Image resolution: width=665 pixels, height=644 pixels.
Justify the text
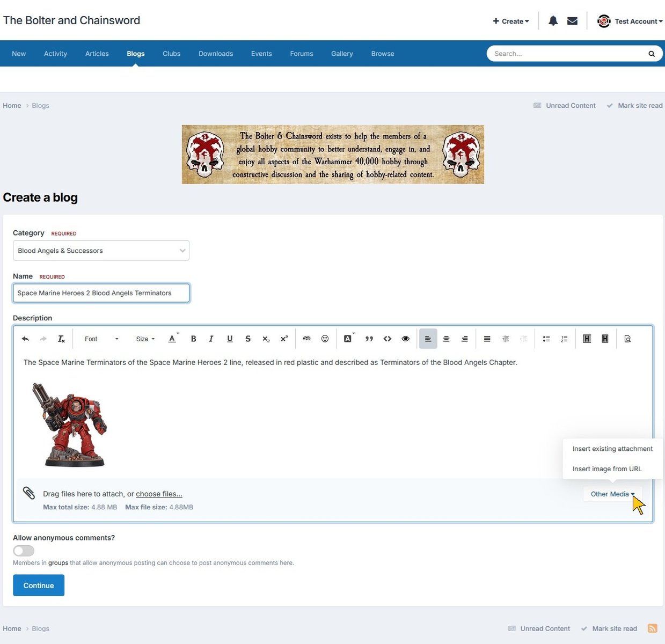coord(487,339)
